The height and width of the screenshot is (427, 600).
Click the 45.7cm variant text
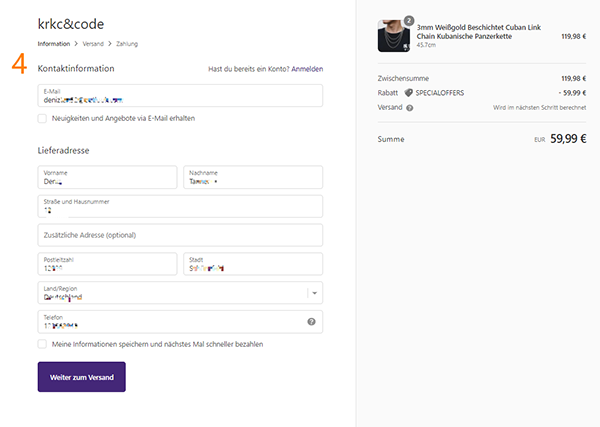[426, 45]
